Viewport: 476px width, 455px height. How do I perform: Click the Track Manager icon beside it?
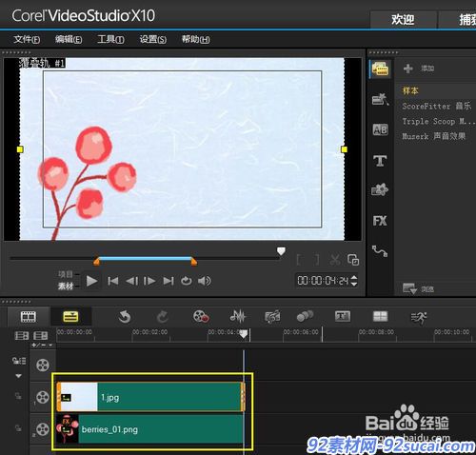(x=41, y=336)
